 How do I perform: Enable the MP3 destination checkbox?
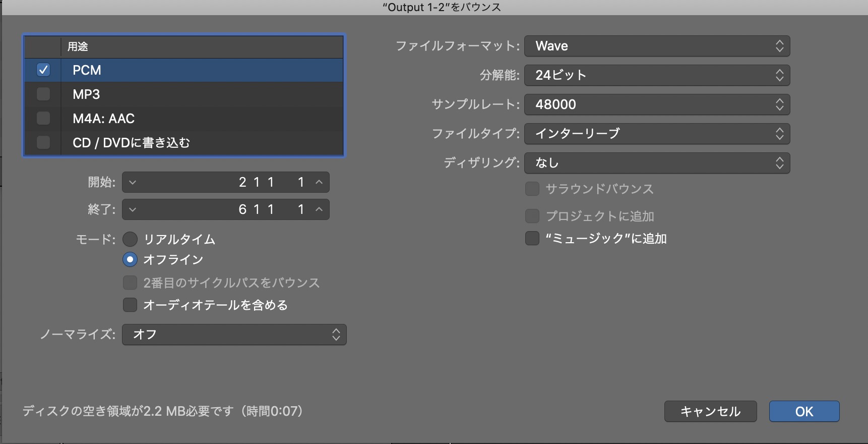point(43,94)
